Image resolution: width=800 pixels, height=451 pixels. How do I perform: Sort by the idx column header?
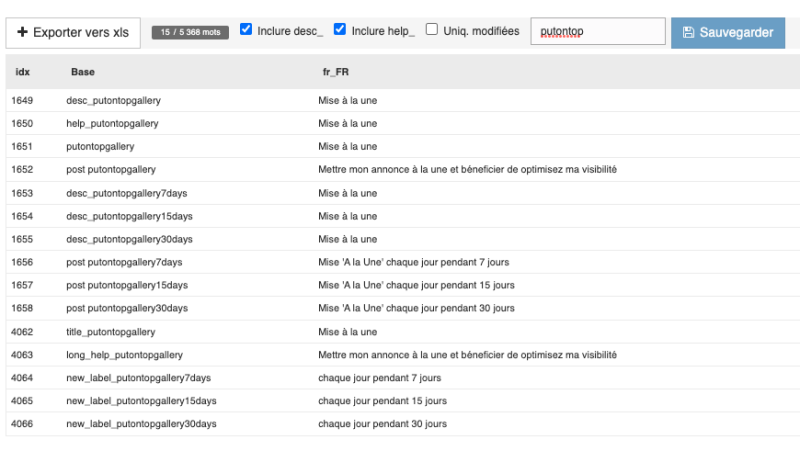pyautogui.click(x=23, y=73)
